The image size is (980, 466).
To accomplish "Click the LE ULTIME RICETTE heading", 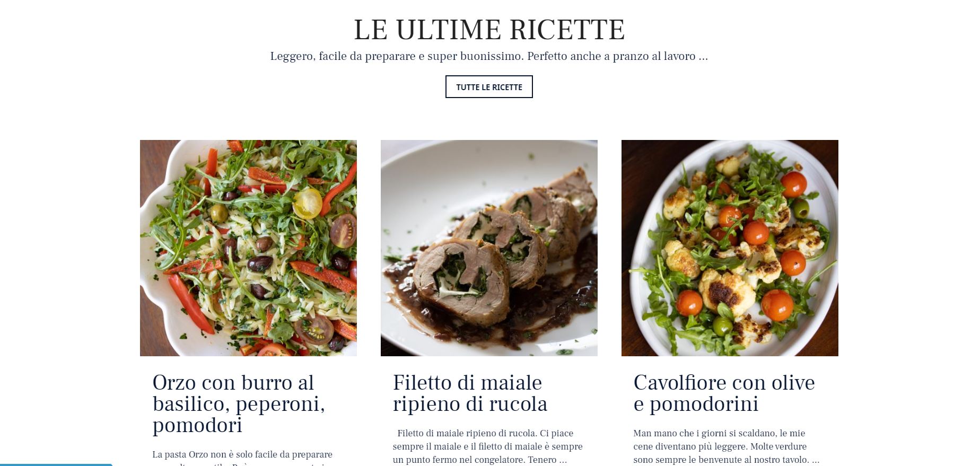I will click(x=489, y=30).
